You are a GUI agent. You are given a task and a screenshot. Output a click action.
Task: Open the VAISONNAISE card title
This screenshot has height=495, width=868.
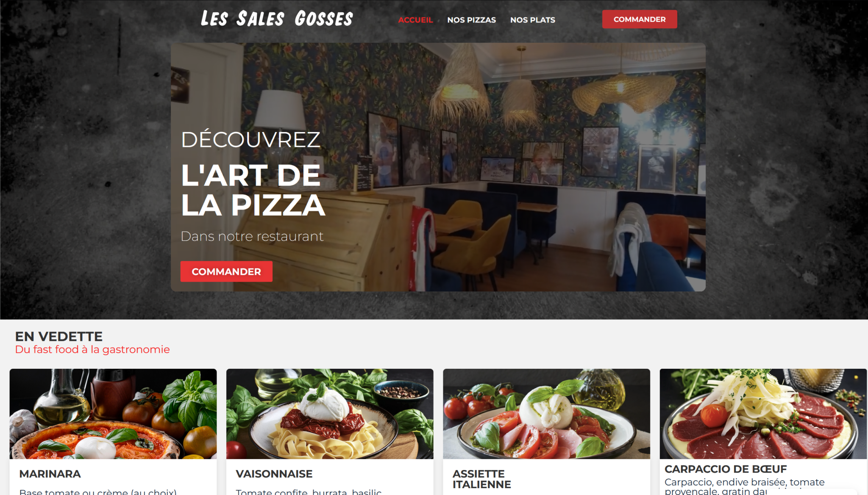[274, 474]
